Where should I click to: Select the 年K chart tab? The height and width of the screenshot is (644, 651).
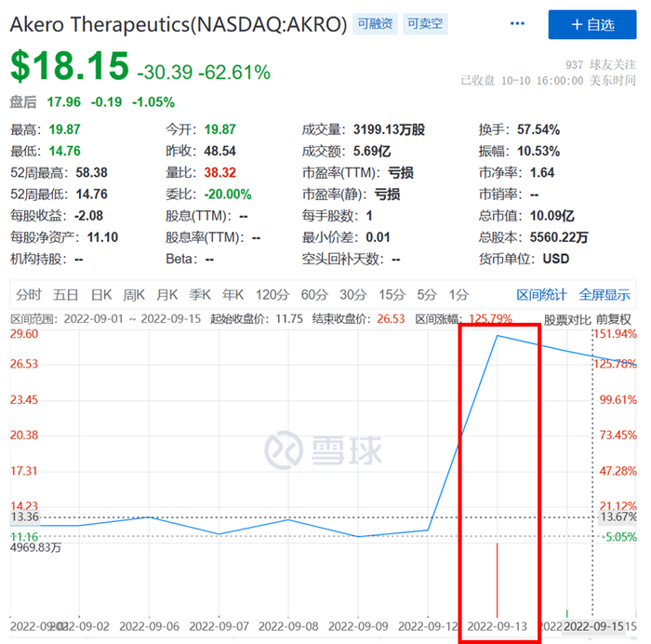click(x=232, y=295)
